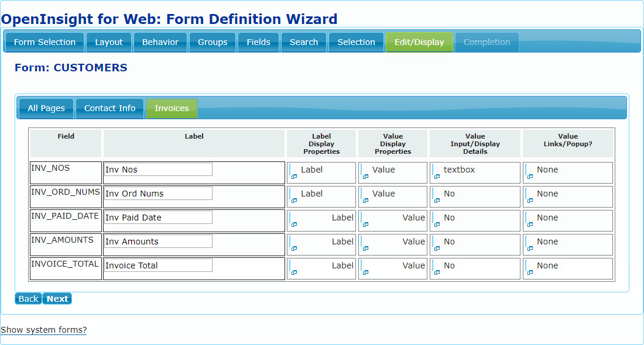Select the INVOICE_TOTAL field name

(65, 264)
